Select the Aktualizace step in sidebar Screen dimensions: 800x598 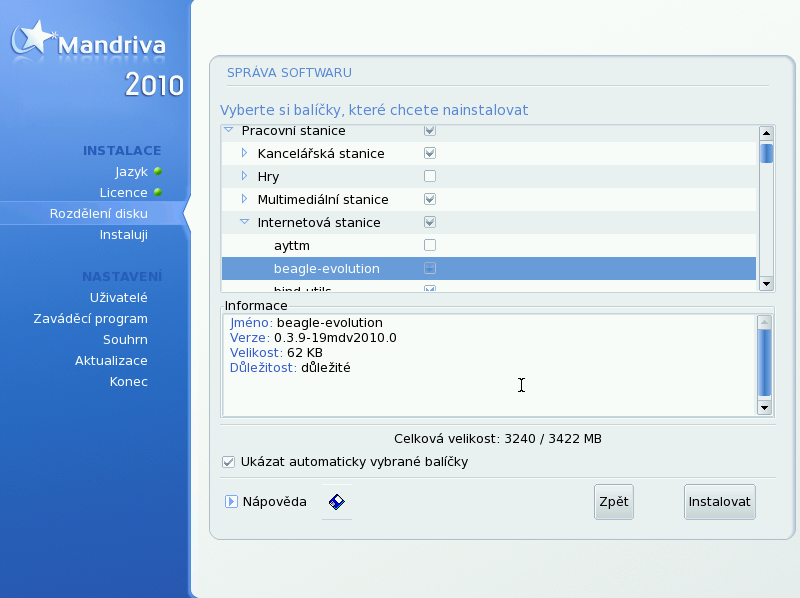click(x=111, y=361)
